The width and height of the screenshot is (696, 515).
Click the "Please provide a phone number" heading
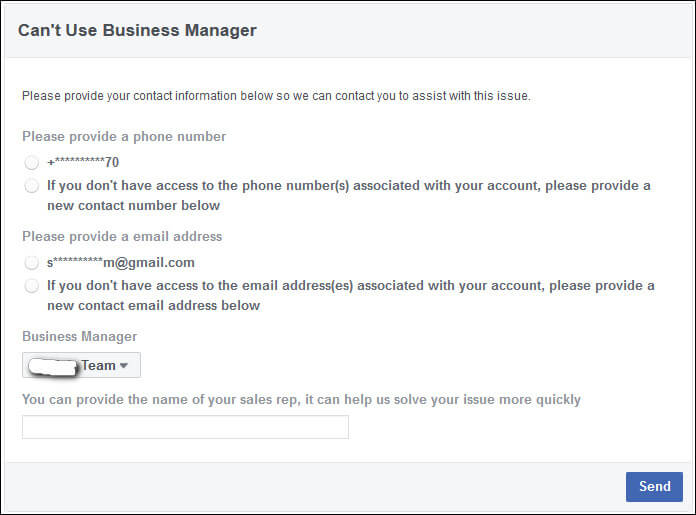pyautogui.click(x=124, y=136)
